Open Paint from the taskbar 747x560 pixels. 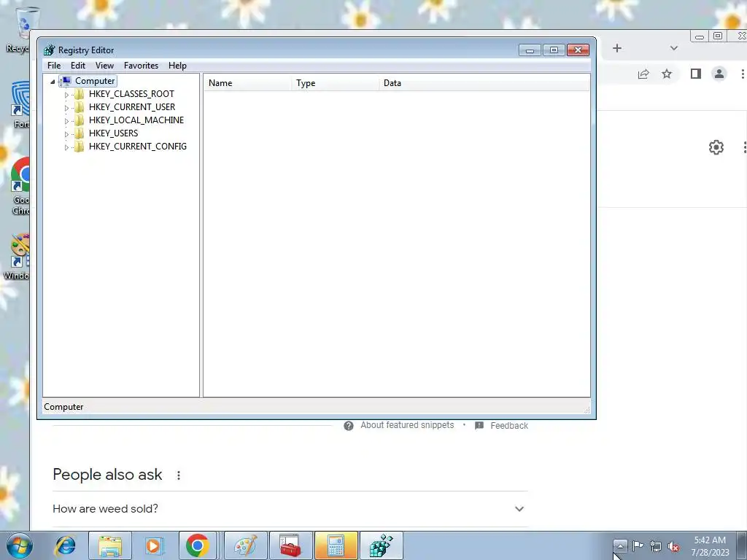(246, 545)
